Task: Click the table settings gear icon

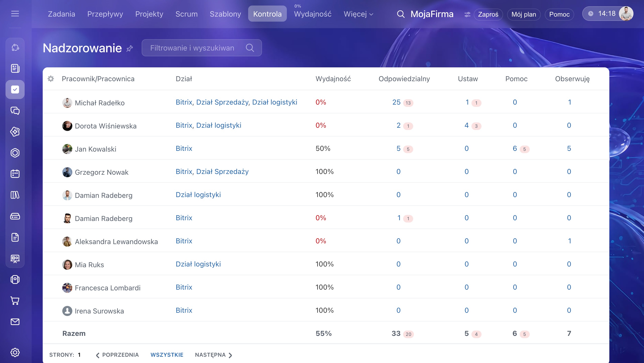Action: [51, 79]
